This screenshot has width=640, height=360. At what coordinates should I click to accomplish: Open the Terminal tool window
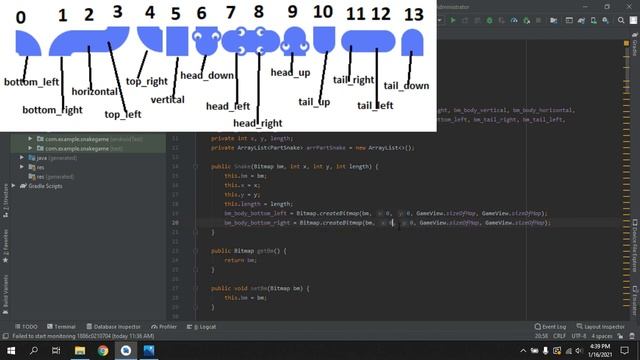61,327
